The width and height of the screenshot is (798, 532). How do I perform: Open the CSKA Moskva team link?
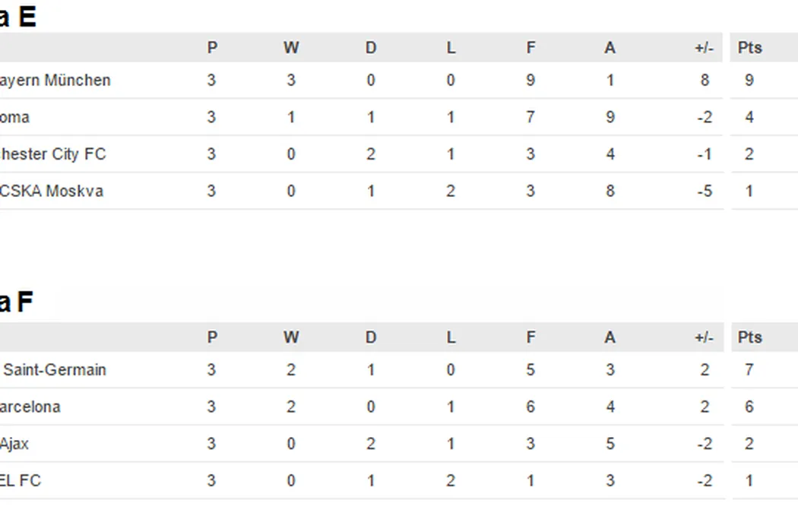click(52, 191)
